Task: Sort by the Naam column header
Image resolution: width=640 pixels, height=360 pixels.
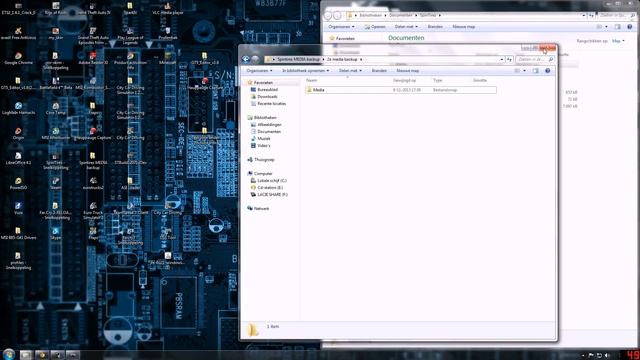Action: pos(311,80)
